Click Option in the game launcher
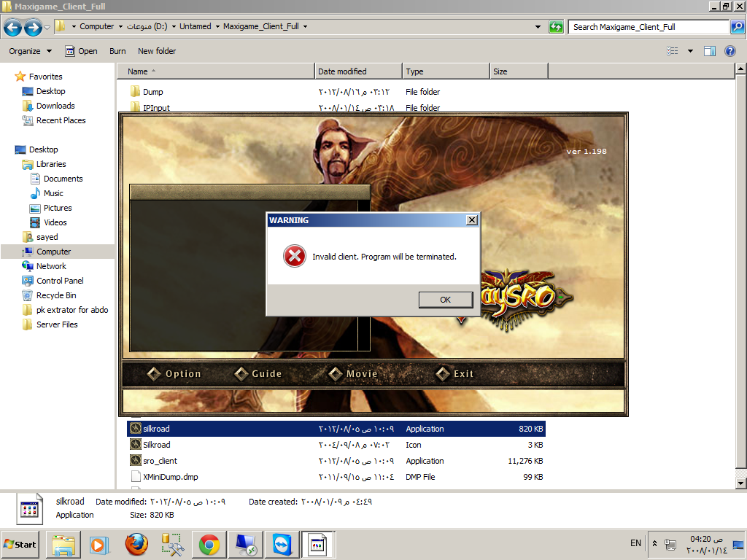This screenshot has width=747, height=560. (x=174, y=374)
